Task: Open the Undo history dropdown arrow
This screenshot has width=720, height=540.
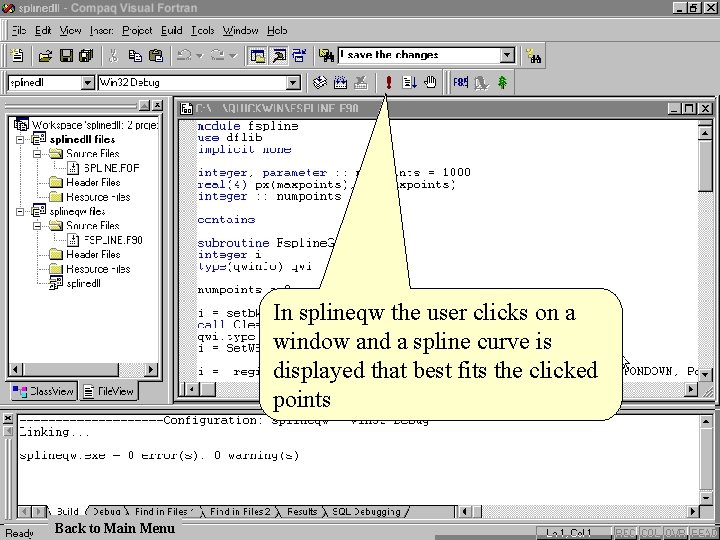Action: (x=199, y=56)
